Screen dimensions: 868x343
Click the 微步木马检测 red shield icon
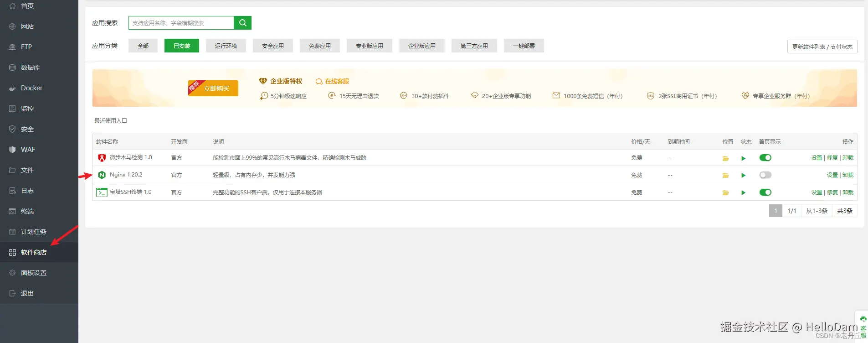[102, 158]
